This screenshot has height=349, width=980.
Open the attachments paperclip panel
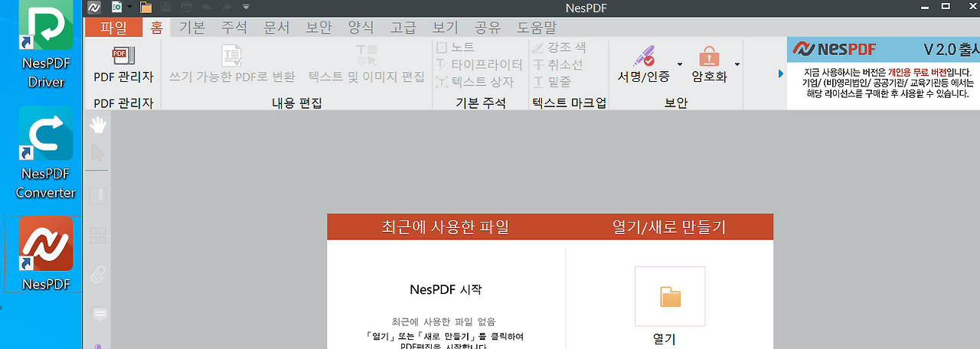[x=98, y=273]
